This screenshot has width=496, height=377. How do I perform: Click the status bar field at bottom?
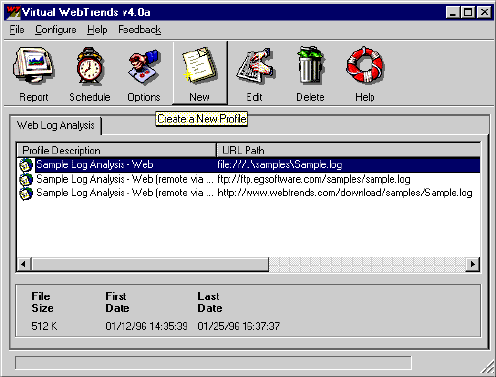tap(213, 363)
